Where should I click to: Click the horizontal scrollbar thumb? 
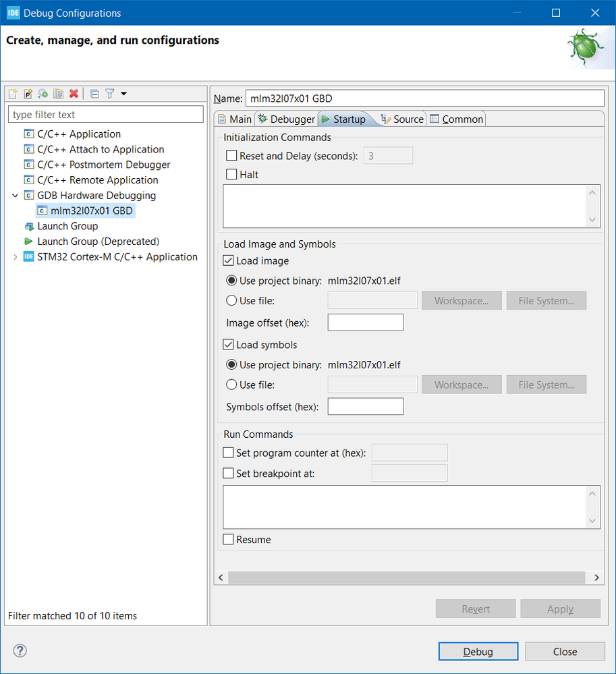tap(407, 578)
